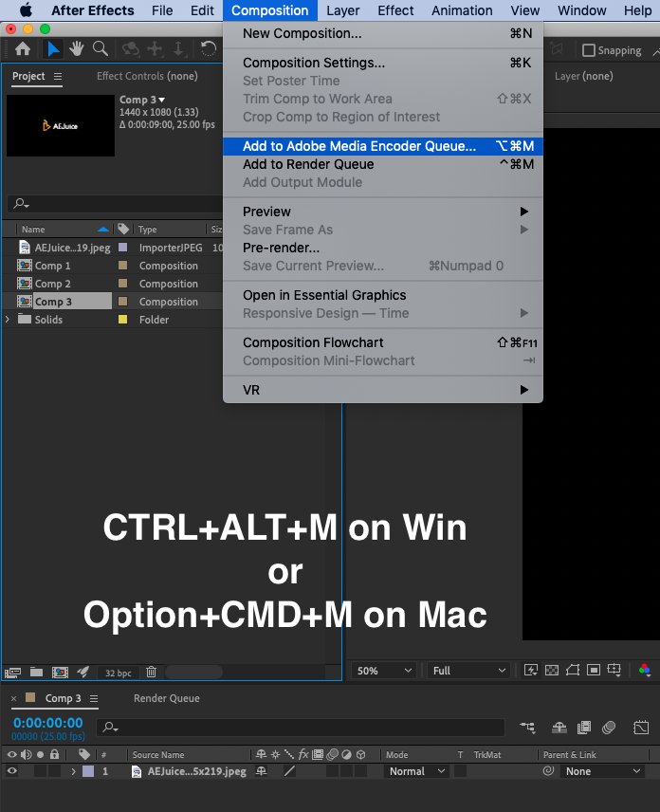Open Parent None dropdown
The width and height of the screenshot is (660, 812).
(x=603, y=771)
